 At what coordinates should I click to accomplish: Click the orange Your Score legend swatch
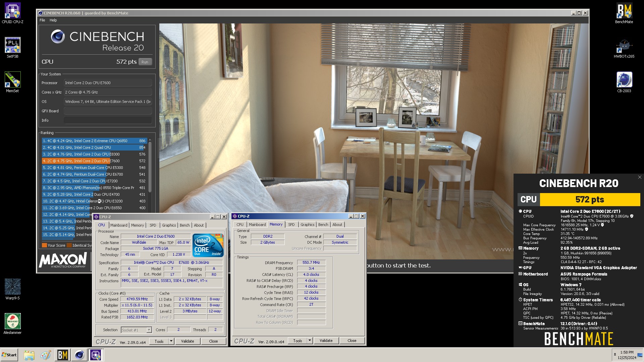44,245
